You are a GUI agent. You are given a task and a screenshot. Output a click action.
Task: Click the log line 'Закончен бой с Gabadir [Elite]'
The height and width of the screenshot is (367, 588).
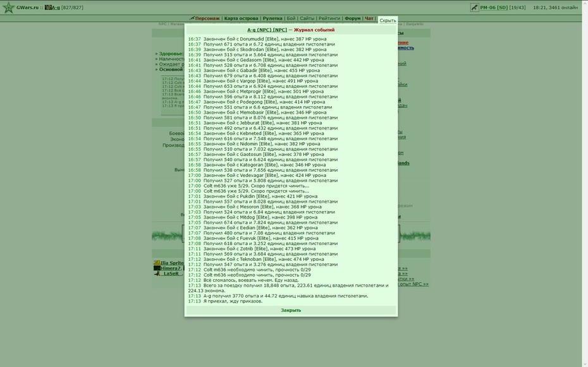[x=254, y=70]
